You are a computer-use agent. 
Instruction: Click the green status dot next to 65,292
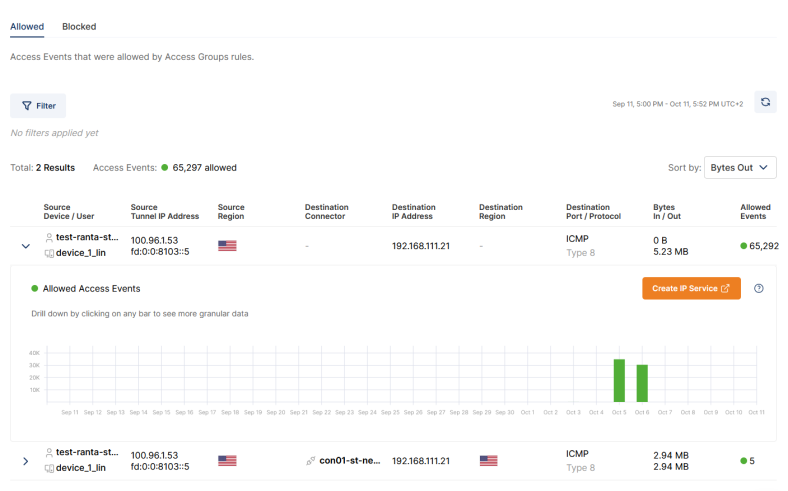point(744,246)
